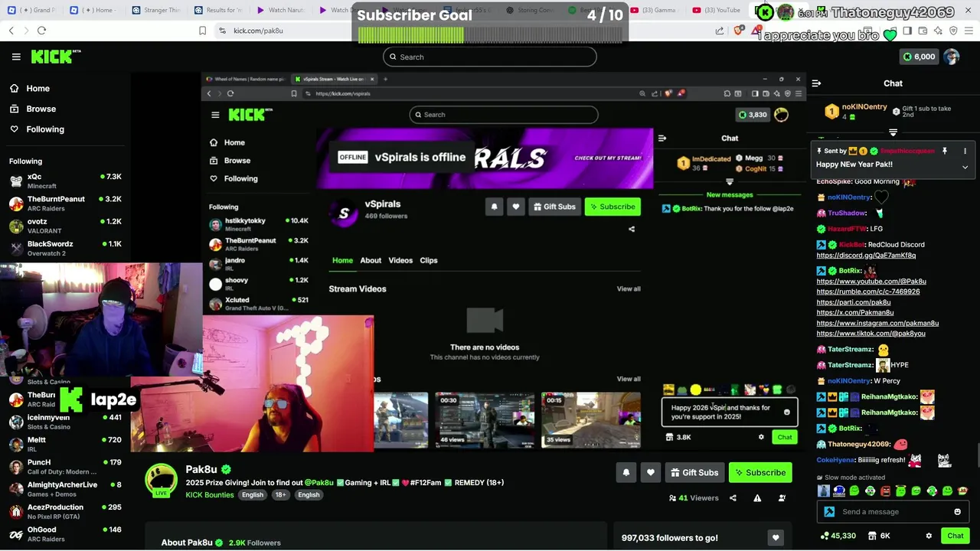This screenshot has height=551, width=980.
Task: Open Following in outer sidebar
Action: coord(38,129)
